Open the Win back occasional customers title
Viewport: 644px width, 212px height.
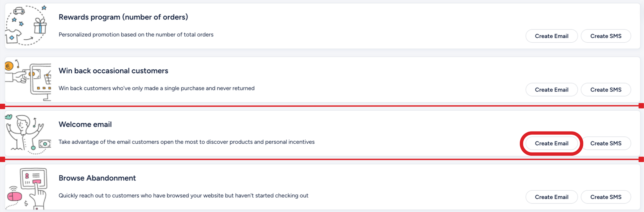pyautogui.click(x=113, y=71)
